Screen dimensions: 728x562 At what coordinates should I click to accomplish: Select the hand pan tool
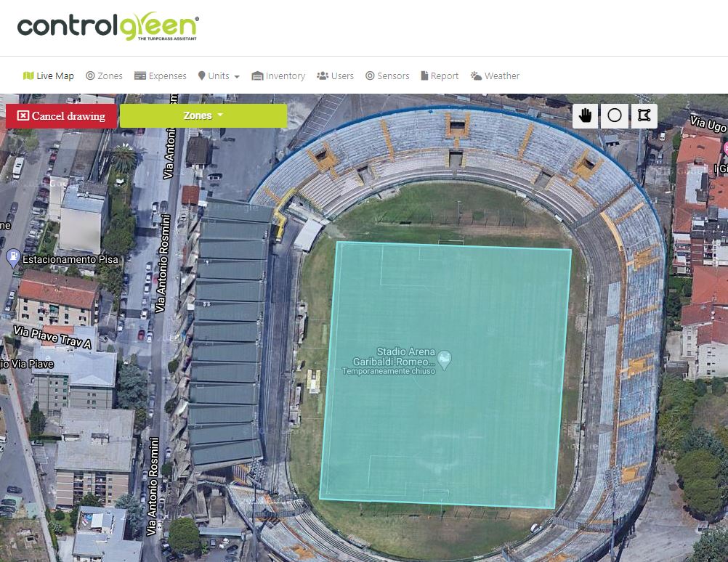pos(585,115)
